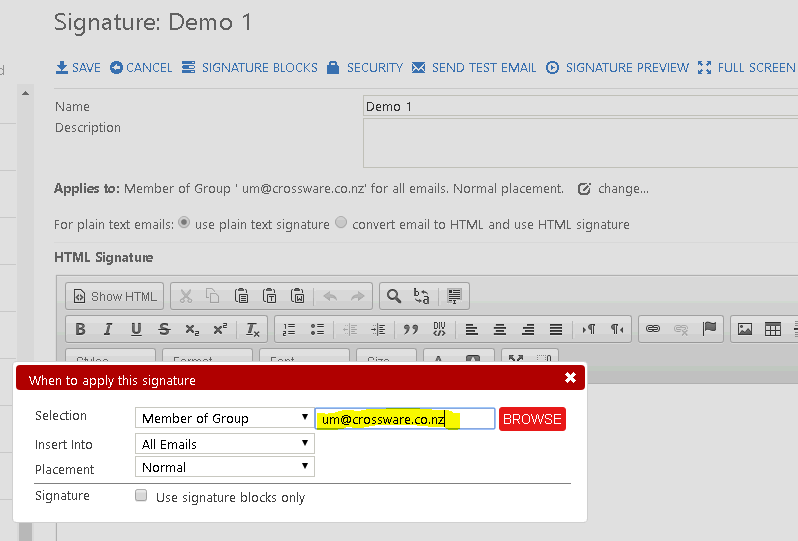Image resolution: width=798 pixels, height=541 pixels.
Task: Click the Unlink icon
Action: [x=681, y=329]
